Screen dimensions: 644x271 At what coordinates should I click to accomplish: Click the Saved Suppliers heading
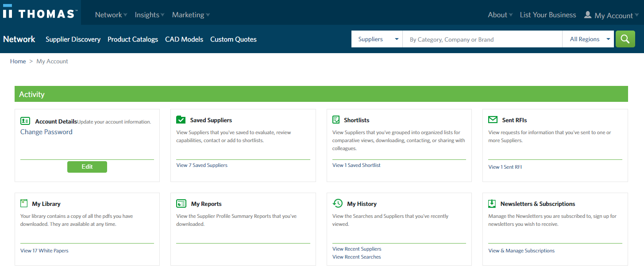point(211,120)
